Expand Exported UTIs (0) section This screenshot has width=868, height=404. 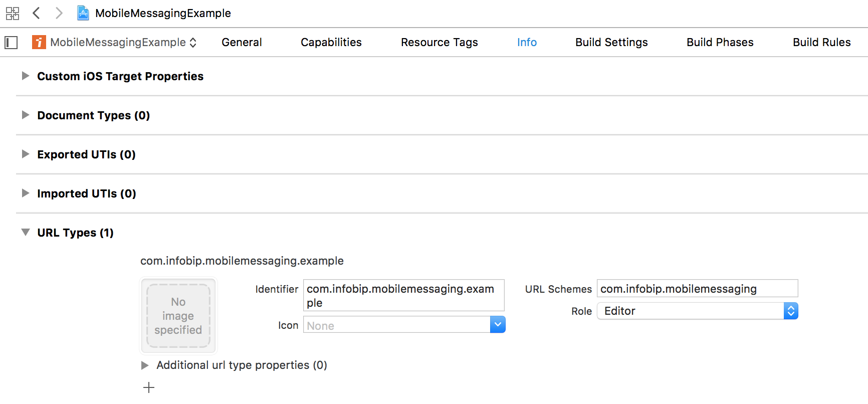click(x=26, y=154)
